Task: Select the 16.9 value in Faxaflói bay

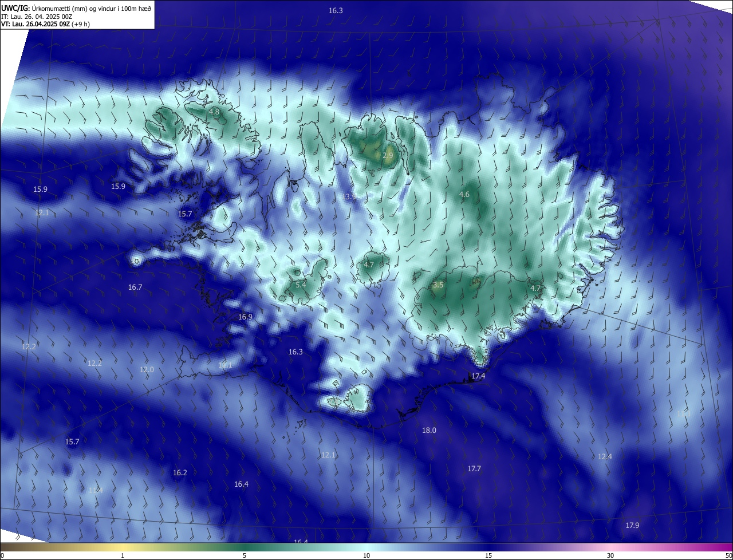Action: pos(245,317)
